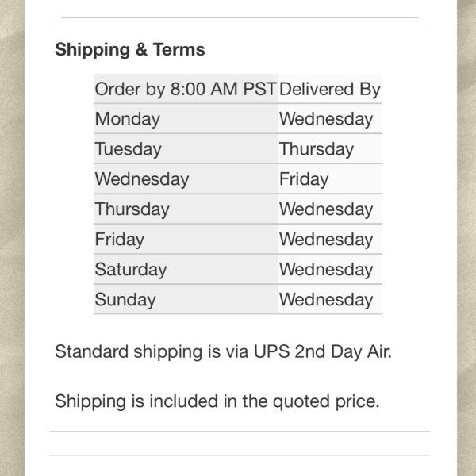Click the Sunday order day cell
The width and height of the screenshot is (476, 476).
[186, 299]
